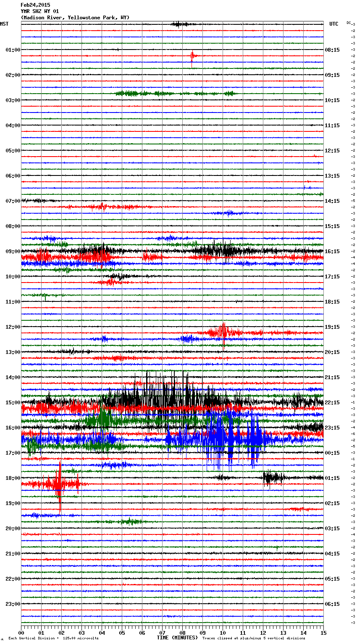The width and height of the screenshot is (357, 644).
Task: Select the 17:00 MST row label
Action: pyautogui.click(x=13, y=453)
